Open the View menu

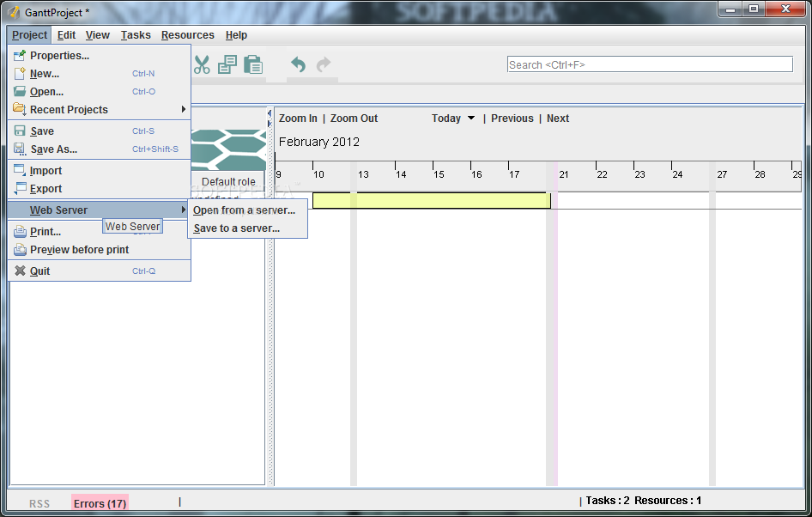point(97,35)
